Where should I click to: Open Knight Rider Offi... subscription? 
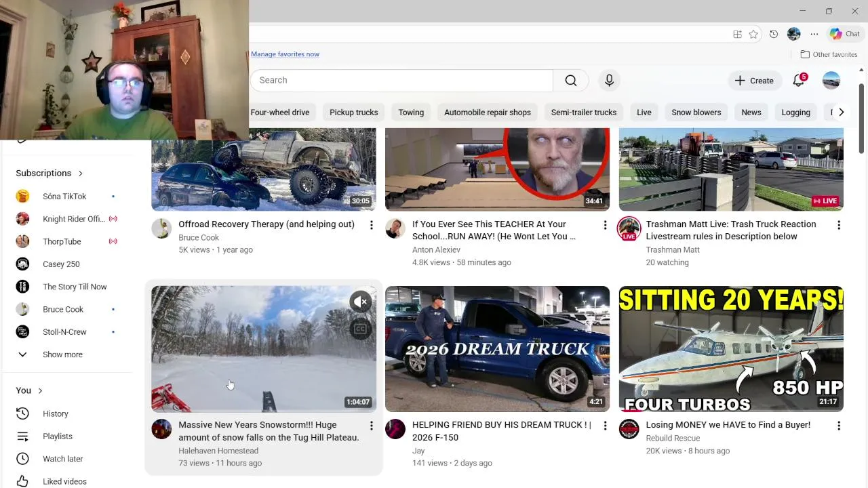click(66, 219)
